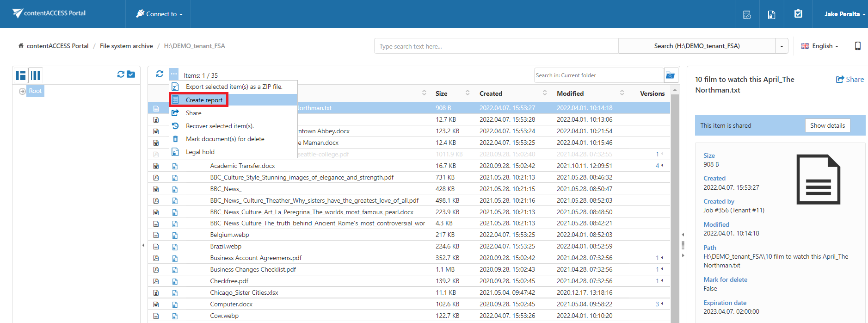The width and height of the screenshot is (868, 323).
Task: Expand the search scope dropdown arrow
Action: [782, 46]
